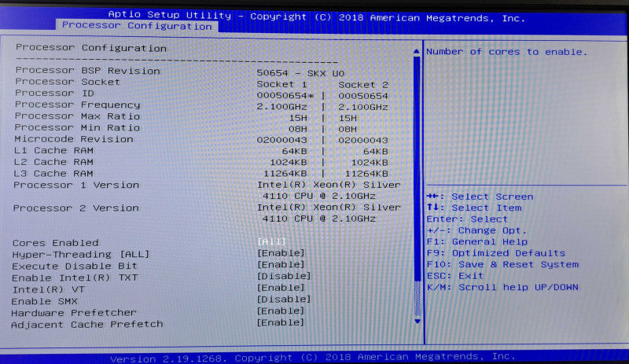Toggle Intel(R) VT Enable value

281,287
